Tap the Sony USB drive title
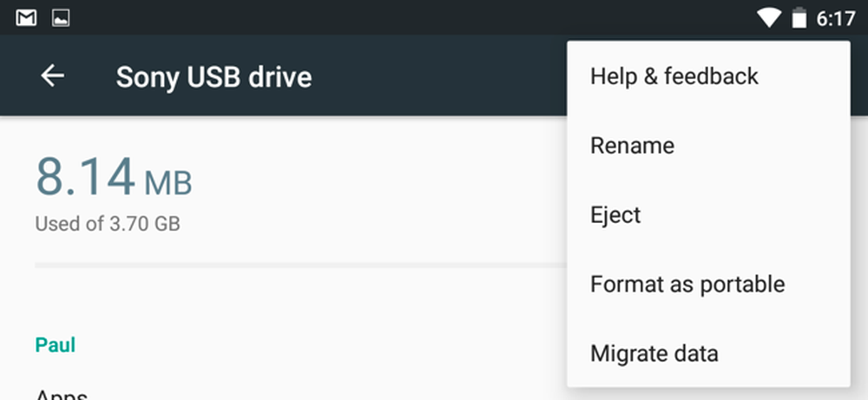 coord(214,77)
